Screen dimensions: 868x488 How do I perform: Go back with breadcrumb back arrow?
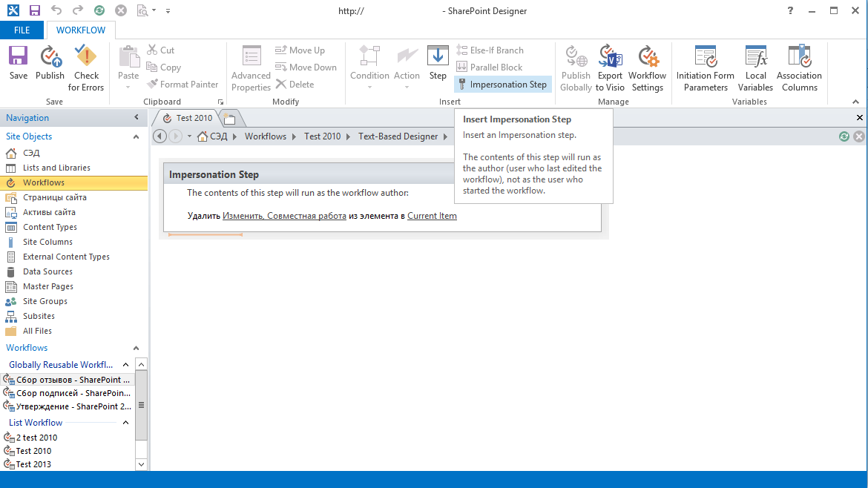(160, 136)
